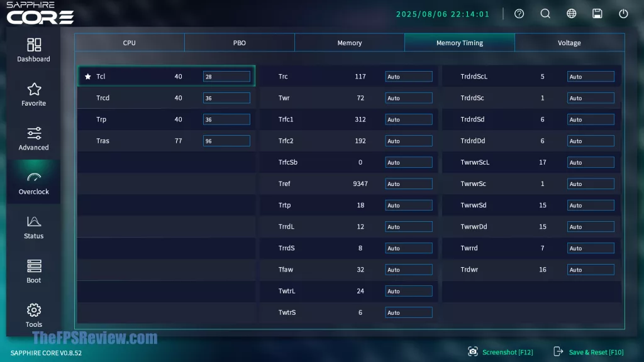Edit the Trcd value field
644x362 pixels.
(x=226, y=98)
